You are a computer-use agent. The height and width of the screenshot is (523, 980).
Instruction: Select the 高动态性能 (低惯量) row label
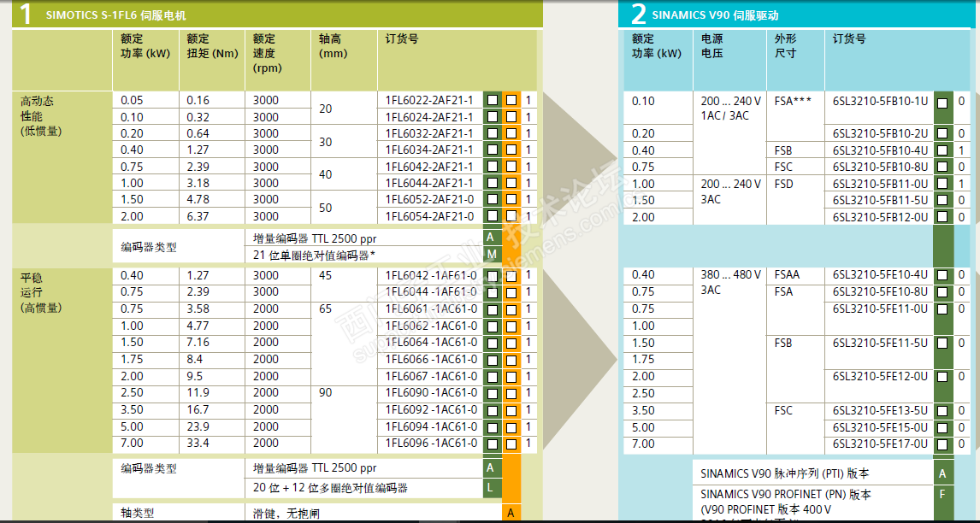point(42,115)
